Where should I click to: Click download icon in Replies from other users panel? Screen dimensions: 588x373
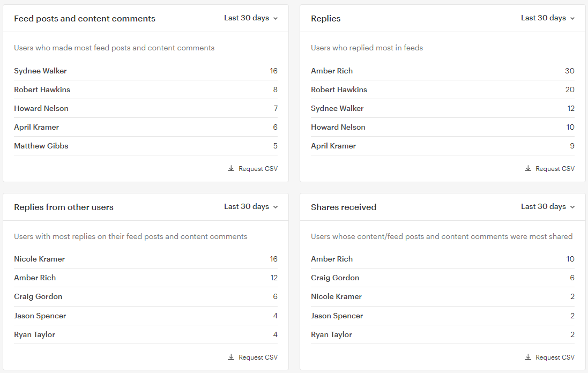[x=231, y=357]
